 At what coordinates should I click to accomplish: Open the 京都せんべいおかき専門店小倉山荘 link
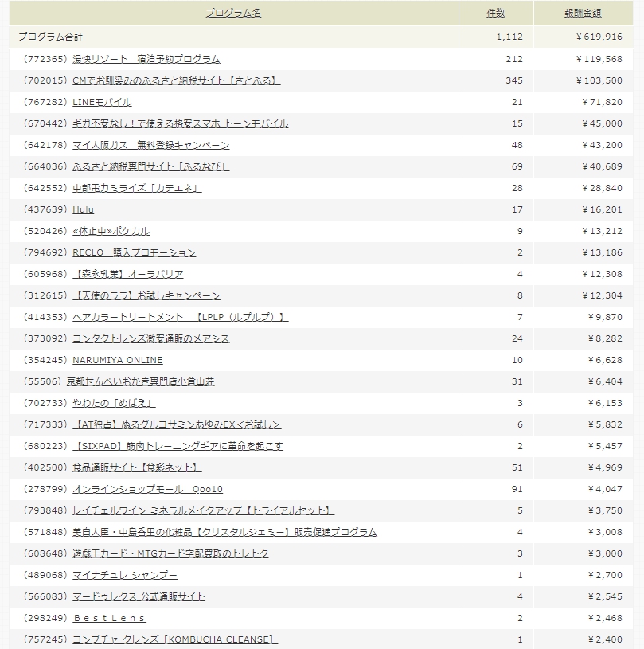(140, 382)
